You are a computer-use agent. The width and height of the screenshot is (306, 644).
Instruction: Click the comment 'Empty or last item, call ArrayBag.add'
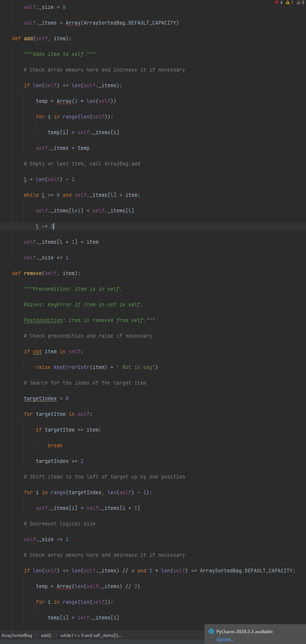pyautogui.click(x=82, y=164)
